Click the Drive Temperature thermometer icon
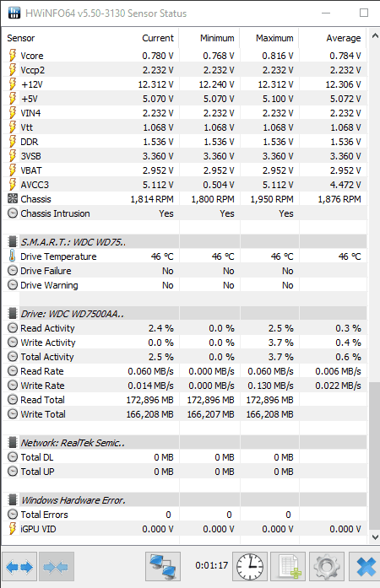This screenshot has height=588, width=380. [13, 256]
